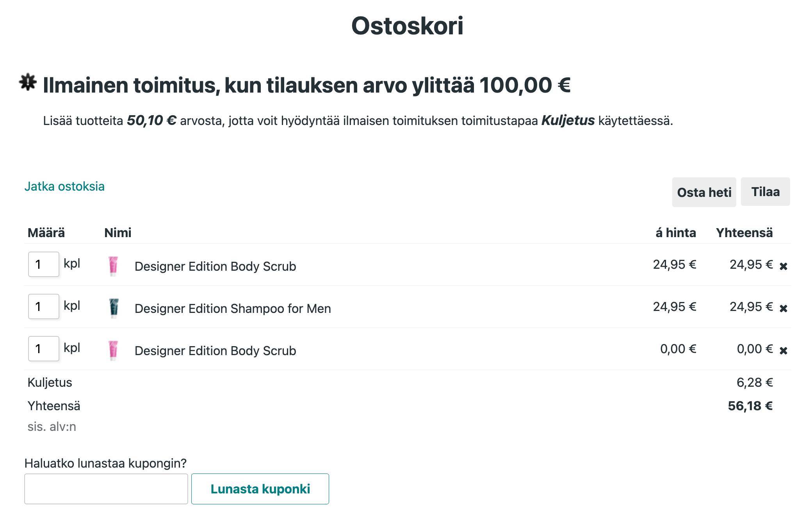This screenshot has height=518, width=812.
Task: Follow the Jatka ostoksia link
Action: click(64, 186)
